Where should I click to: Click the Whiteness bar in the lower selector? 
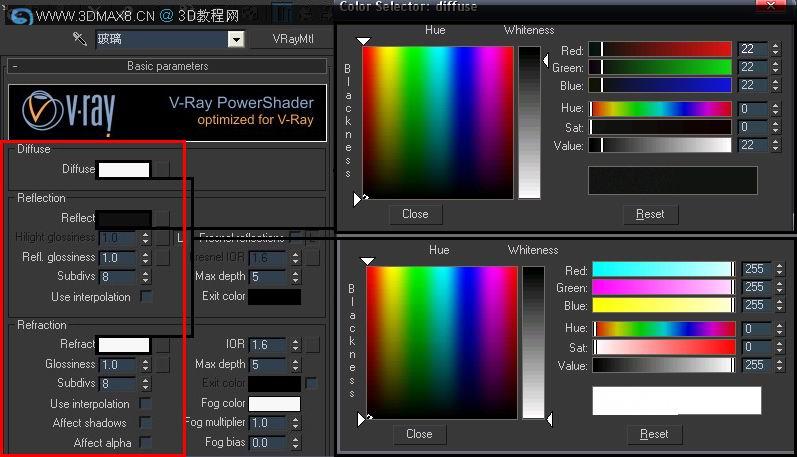point(533,343)
